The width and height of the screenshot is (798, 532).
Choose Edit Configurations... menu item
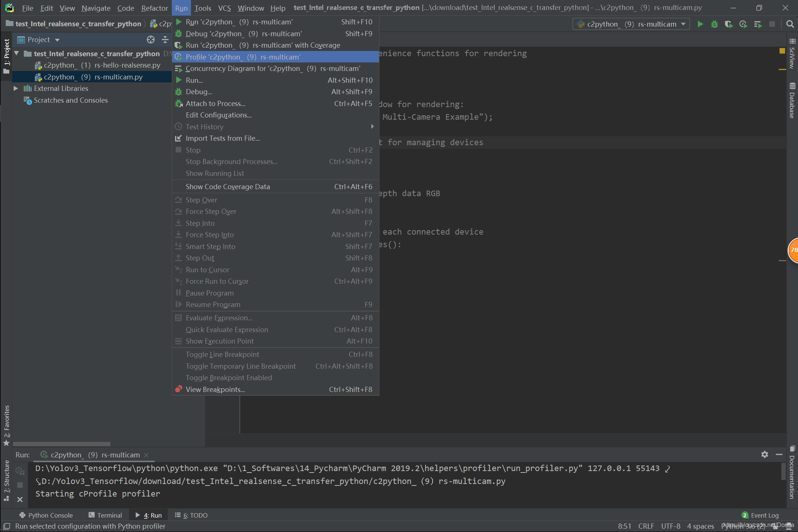click(x=276, y=115)
